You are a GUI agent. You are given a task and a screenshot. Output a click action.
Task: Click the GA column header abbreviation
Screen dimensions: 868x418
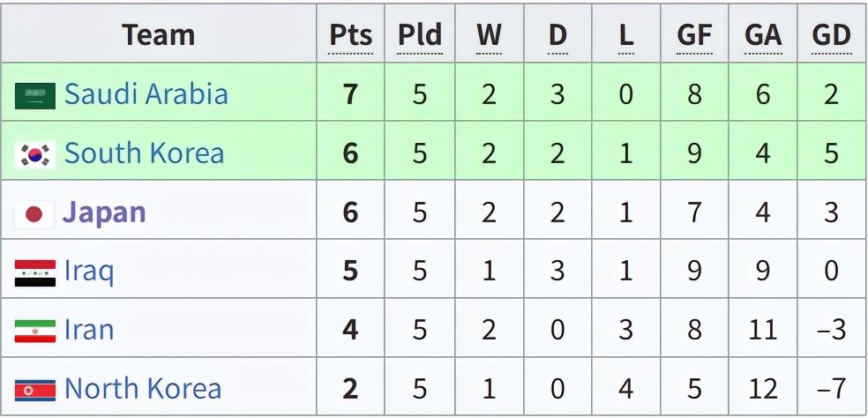(x=763, y=34)
